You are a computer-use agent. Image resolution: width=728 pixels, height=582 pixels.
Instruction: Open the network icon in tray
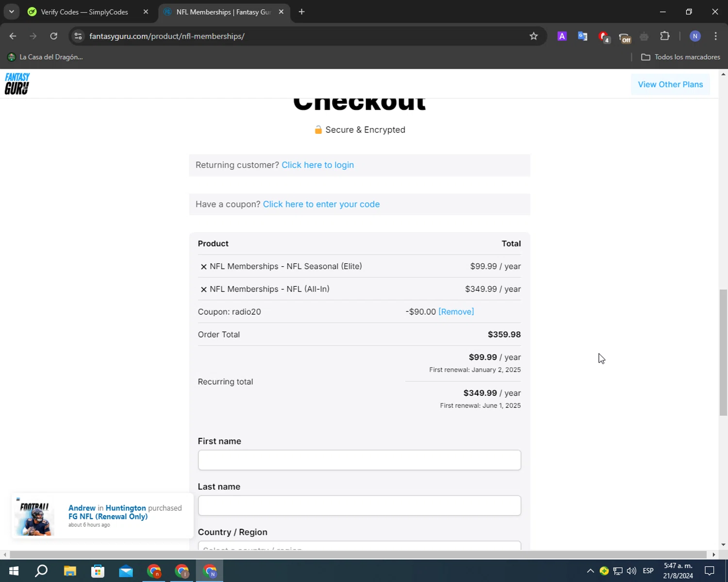pos(618,571)
